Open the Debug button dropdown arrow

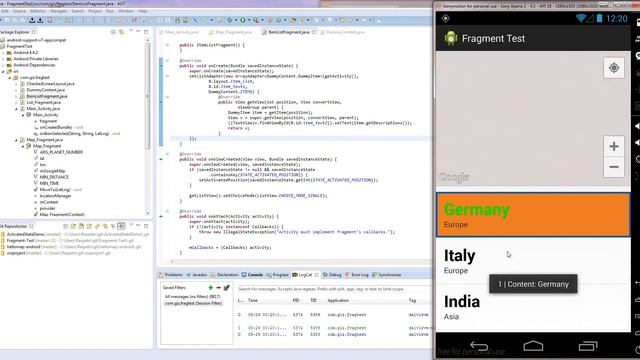(x=236, y=20)
